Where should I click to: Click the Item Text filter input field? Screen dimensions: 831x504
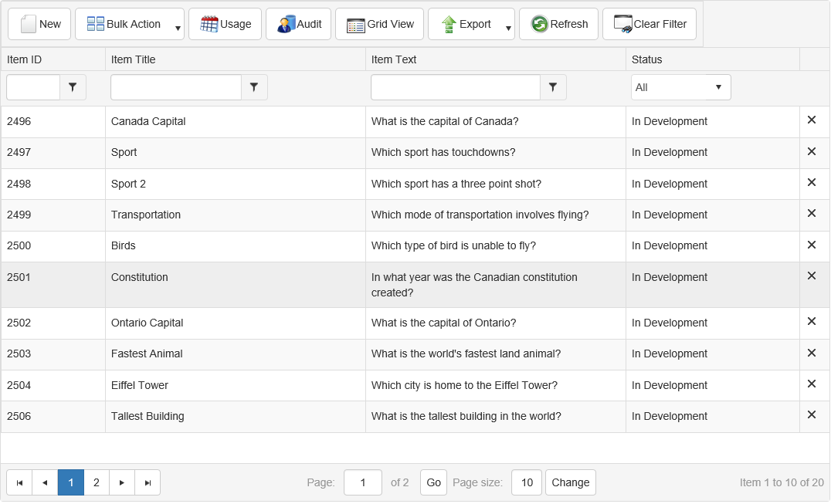pyautogui.click(x=456, y=88)
